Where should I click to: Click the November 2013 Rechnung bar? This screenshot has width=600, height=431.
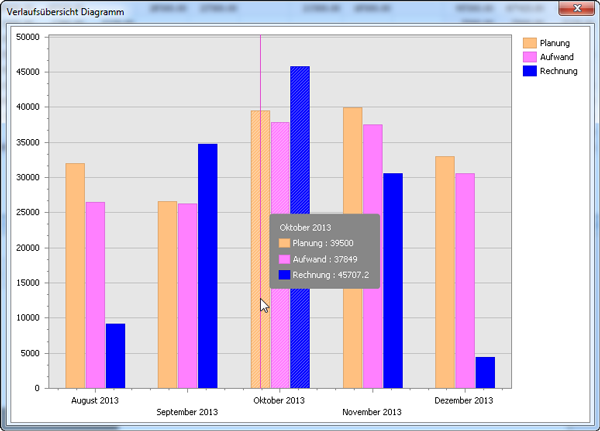tap(393, 281)
